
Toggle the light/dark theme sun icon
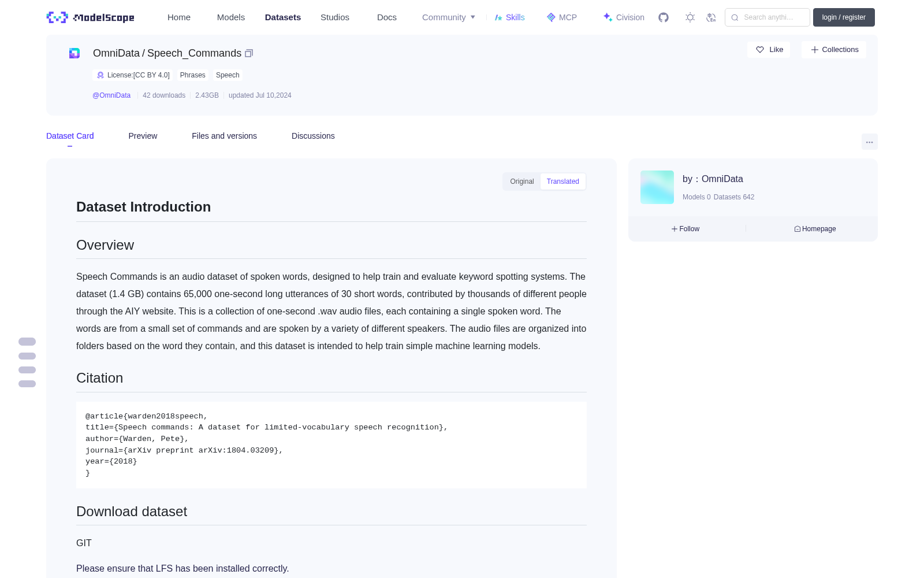point(690,17)
